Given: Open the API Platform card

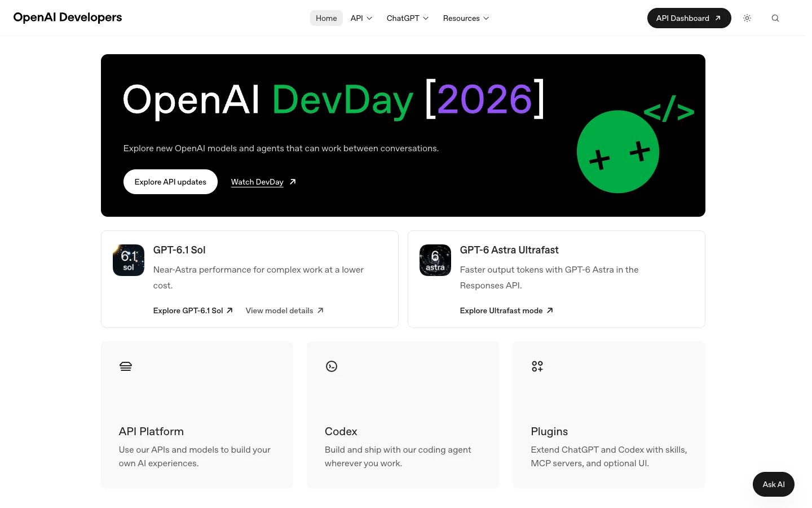Looking at the screenshot, I should (x=197, y=415).
